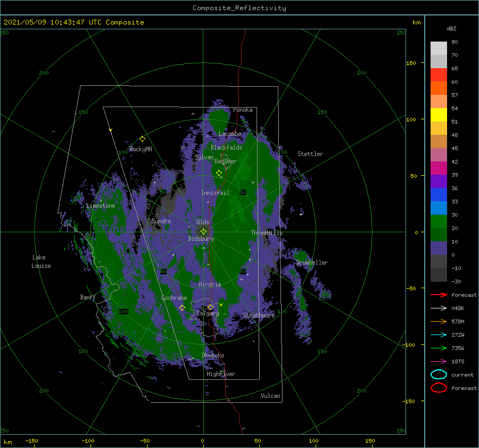This screenshot has height=448, width=479.
Task: Select the light gray 80 dBZ swatch
Action: [x=439, y=48]
